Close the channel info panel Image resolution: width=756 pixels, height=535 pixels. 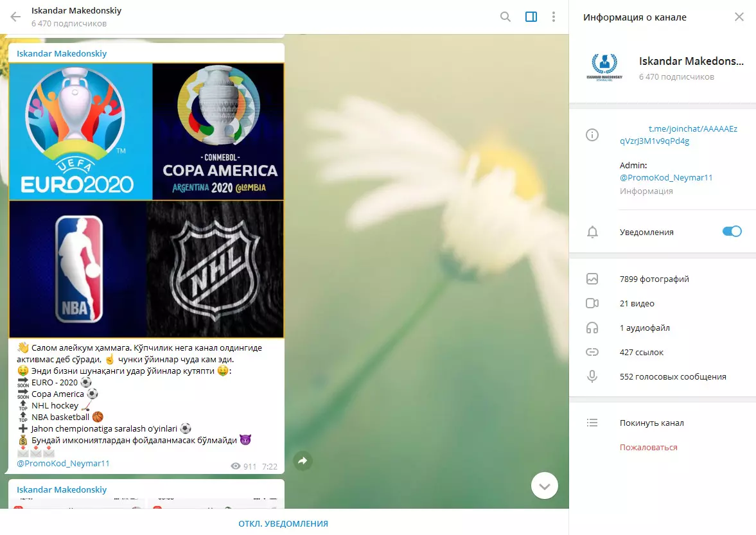(739, 17)
